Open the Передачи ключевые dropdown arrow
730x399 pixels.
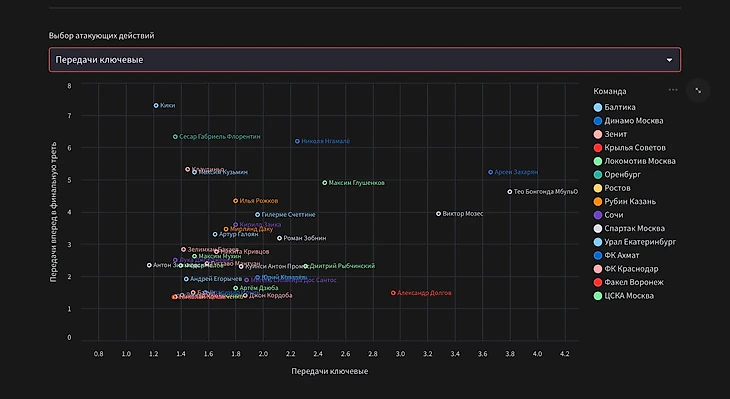(669, 60)
